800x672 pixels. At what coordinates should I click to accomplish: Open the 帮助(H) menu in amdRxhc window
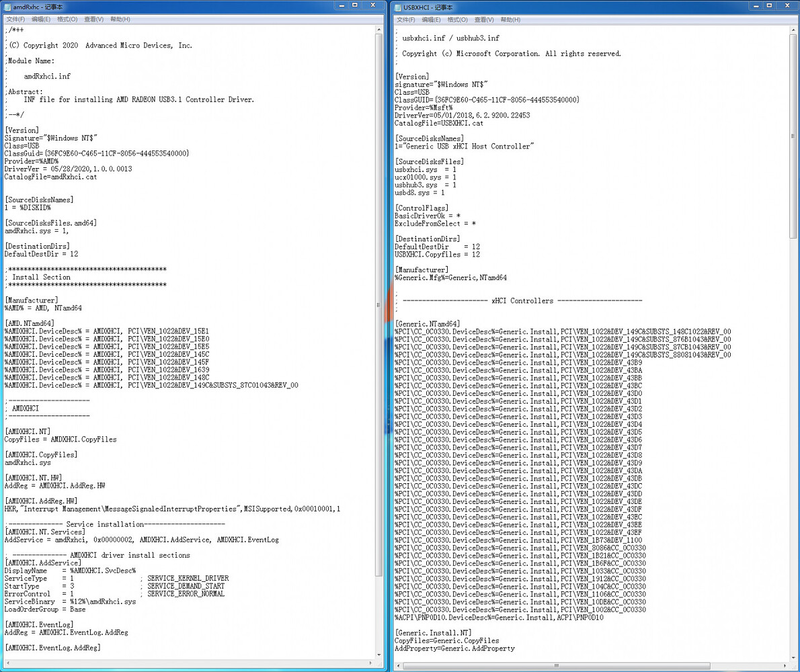tap(118, 19)
